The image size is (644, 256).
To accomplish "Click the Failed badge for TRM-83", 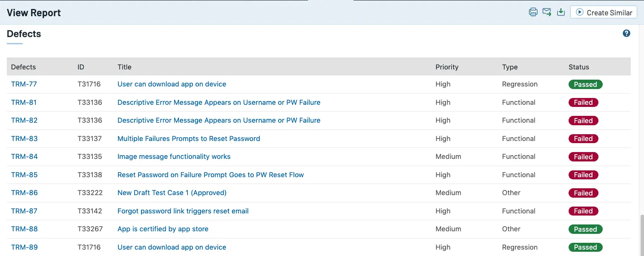I will coord(583,138).
